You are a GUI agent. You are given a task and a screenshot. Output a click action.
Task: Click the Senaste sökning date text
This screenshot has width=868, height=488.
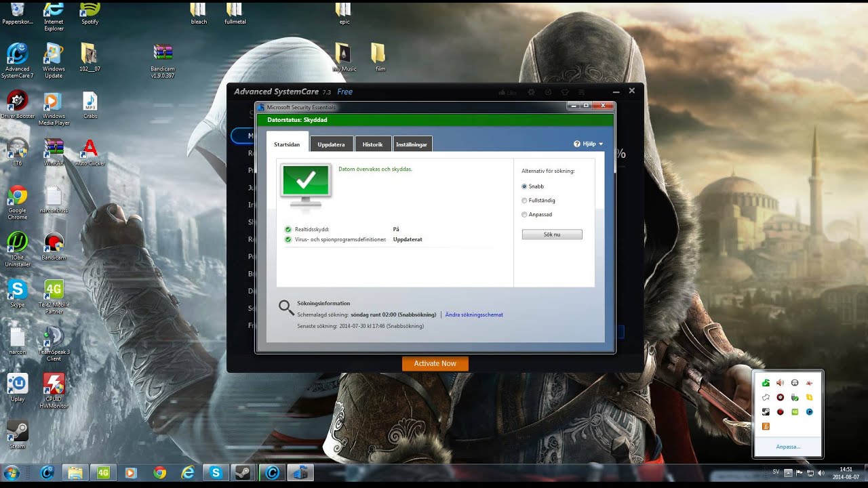pyautogui.click(x=361, y=326)
